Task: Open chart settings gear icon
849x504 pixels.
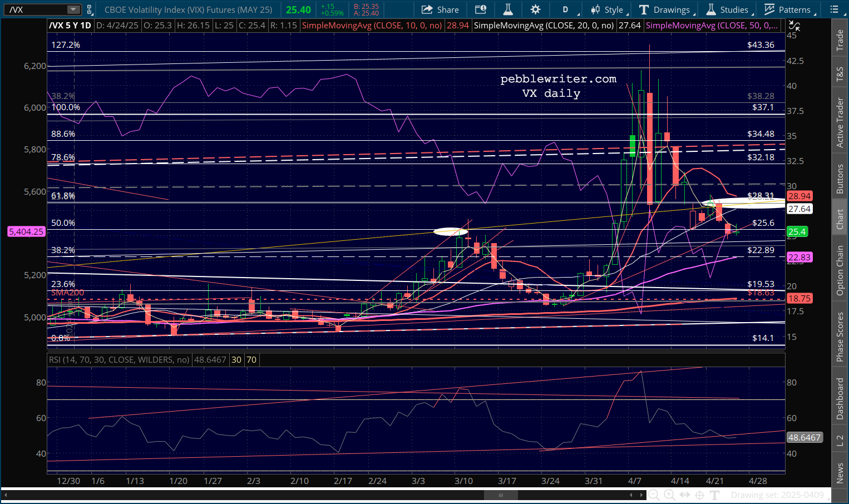Action: click(x=535, y=9)
